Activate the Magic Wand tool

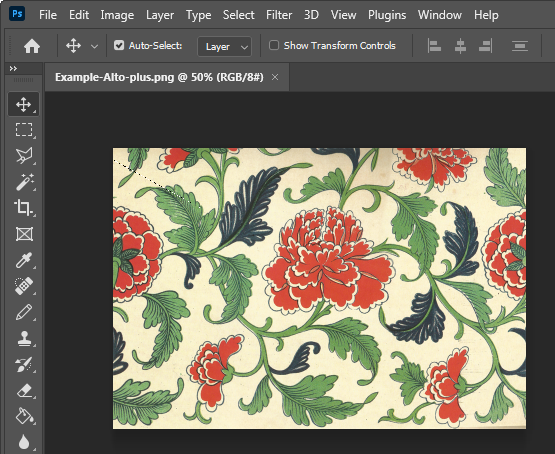(24, 182)
